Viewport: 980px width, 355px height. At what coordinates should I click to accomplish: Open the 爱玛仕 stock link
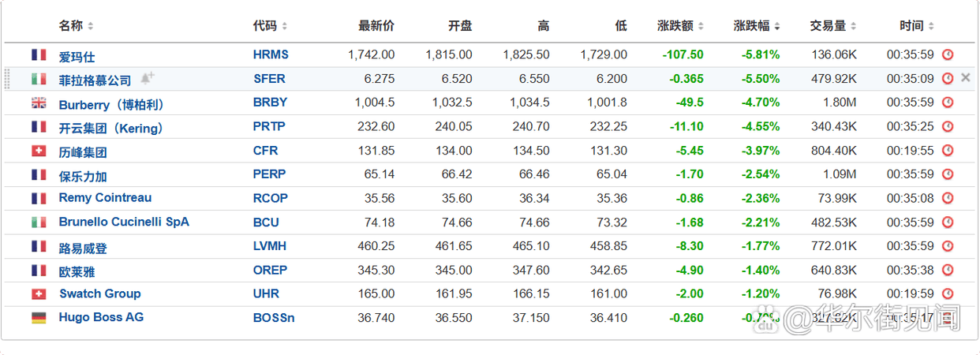click(77, 56)
